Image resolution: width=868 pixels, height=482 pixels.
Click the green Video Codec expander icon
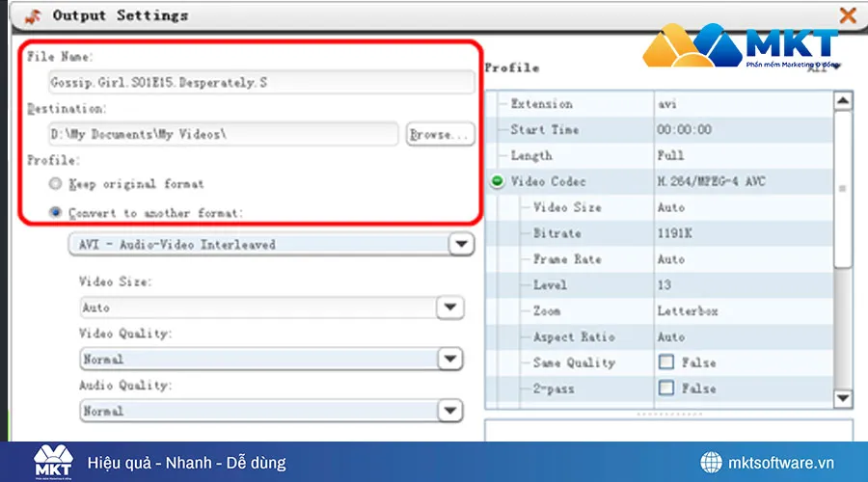click(497, 181)
